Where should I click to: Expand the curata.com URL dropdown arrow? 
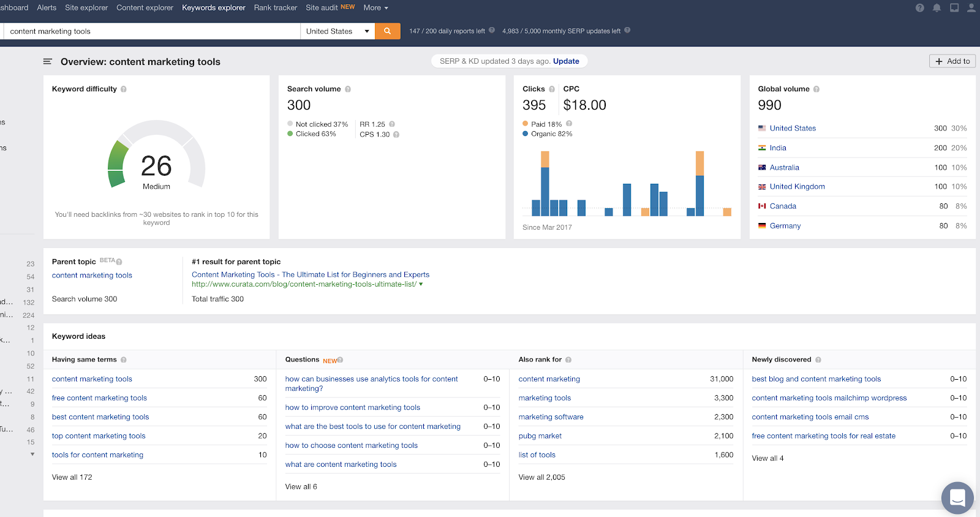(421, 284)
